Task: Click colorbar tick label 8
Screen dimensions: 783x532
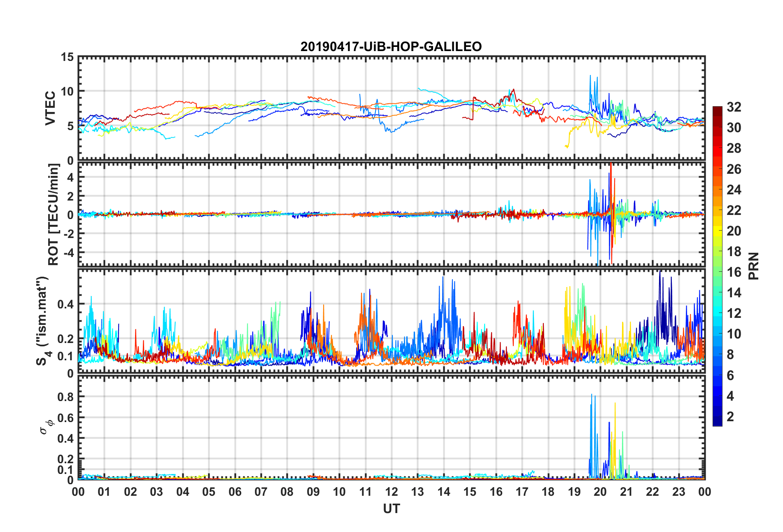Action: (x=730, y=355)
